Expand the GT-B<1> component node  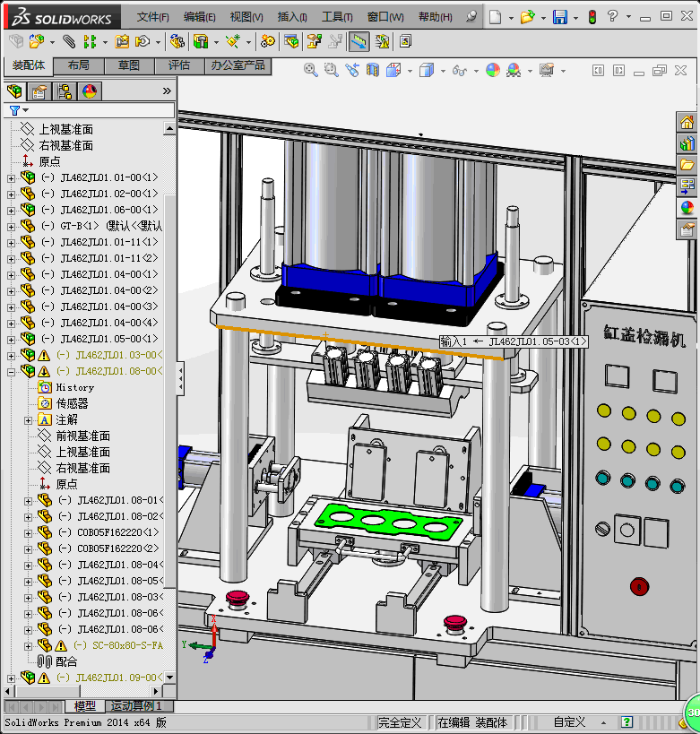point(11,227)
